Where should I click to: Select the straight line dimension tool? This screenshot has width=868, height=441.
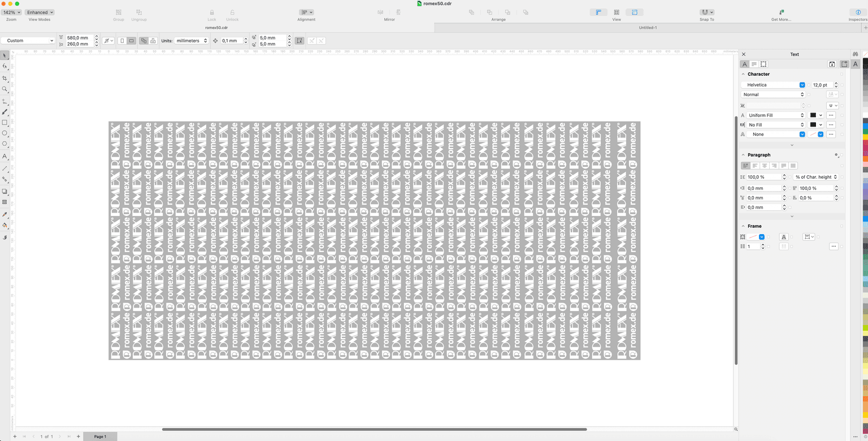[x=5, y=168]
